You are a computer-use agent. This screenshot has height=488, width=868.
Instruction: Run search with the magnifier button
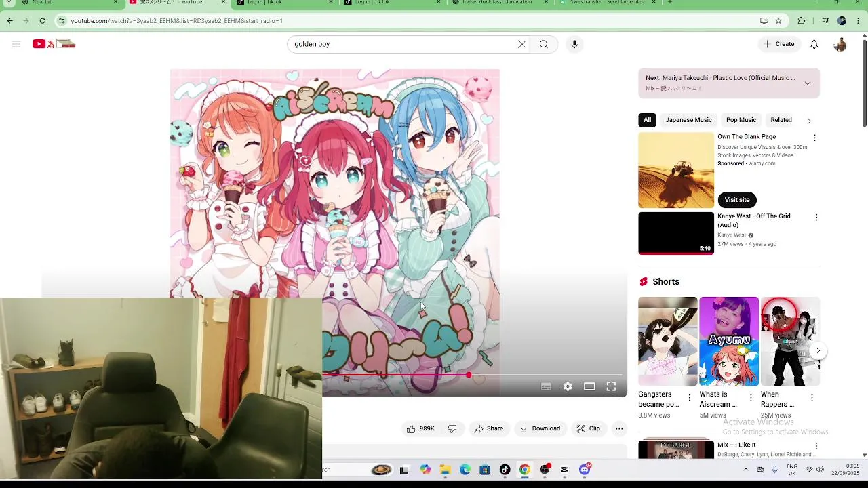point(544,44)
